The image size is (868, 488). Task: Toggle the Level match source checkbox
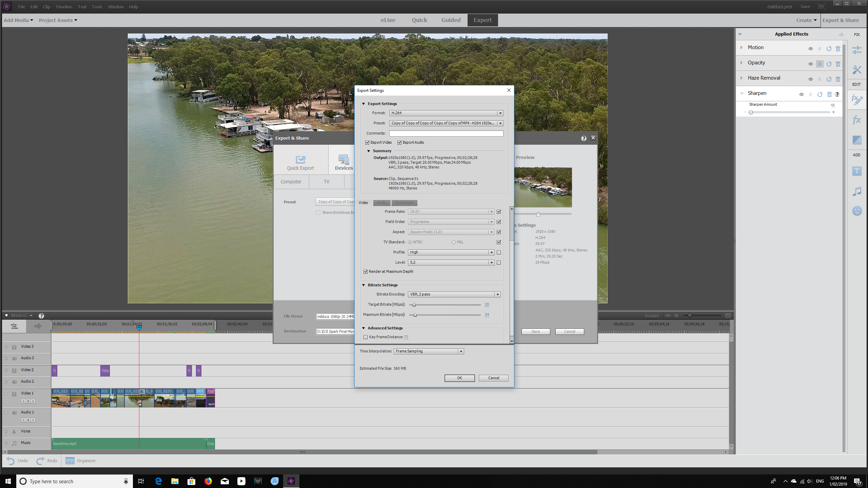[499, 263]
